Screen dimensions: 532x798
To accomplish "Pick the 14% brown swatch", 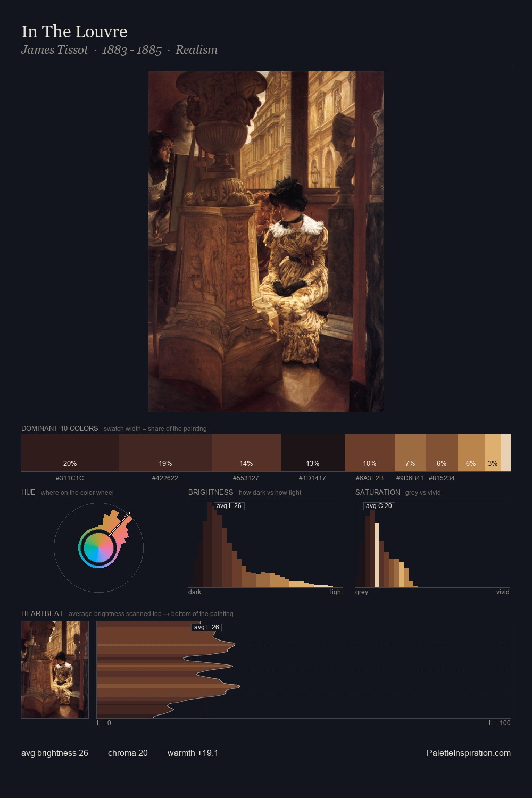I will pyautogui.click(x=246, y=453).
